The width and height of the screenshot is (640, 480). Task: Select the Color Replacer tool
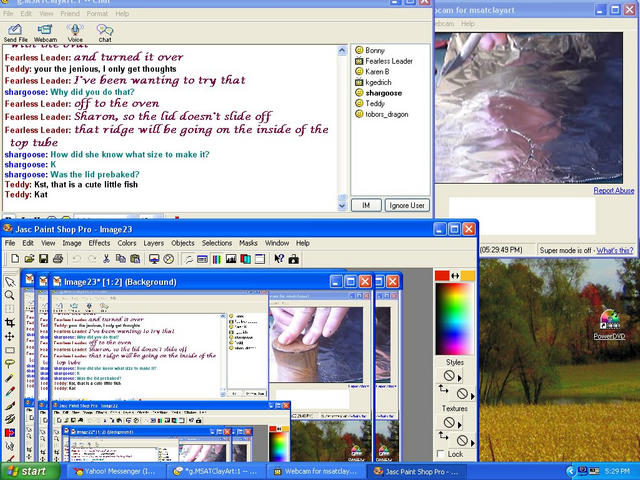click(x=10, y=432)
